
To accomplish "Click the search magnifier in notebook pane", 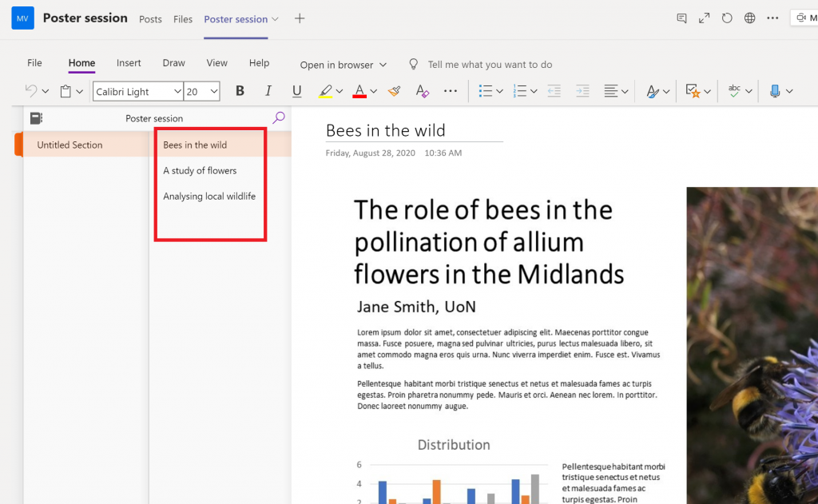I will [x=279, y=117].
